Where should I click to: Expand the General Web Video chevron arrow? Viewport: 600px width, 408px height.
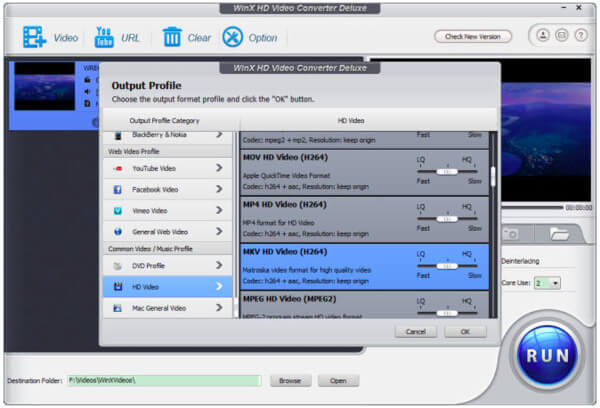[219, 231]
